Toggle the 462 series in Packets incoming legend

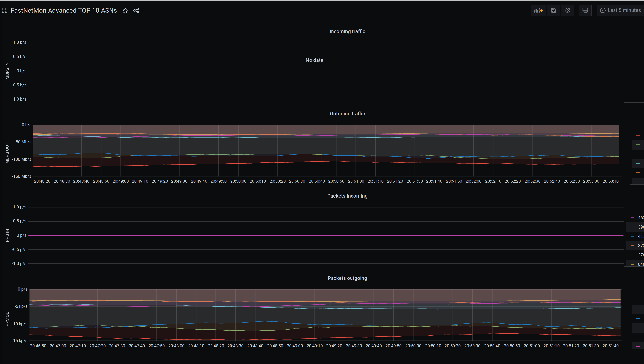(x=640, y=218)
